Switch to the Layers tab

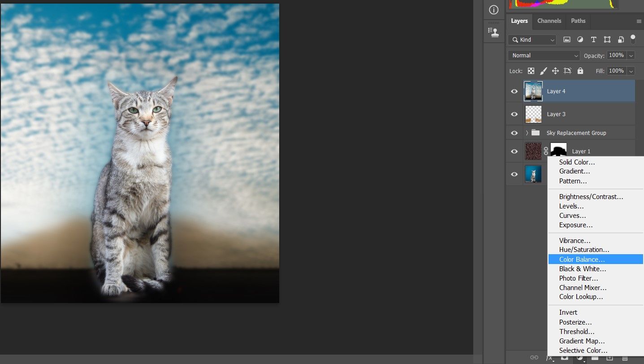pos(519,21)
